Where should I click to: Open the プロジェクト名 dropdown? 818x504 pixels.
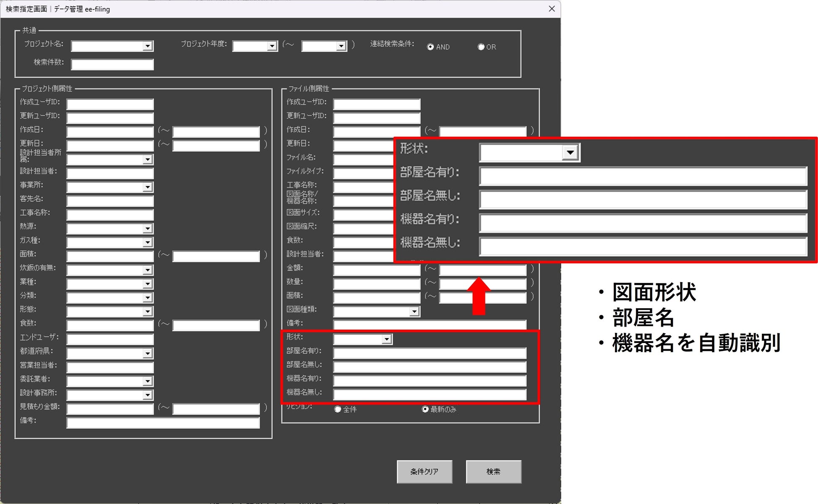tap(147, 46)
